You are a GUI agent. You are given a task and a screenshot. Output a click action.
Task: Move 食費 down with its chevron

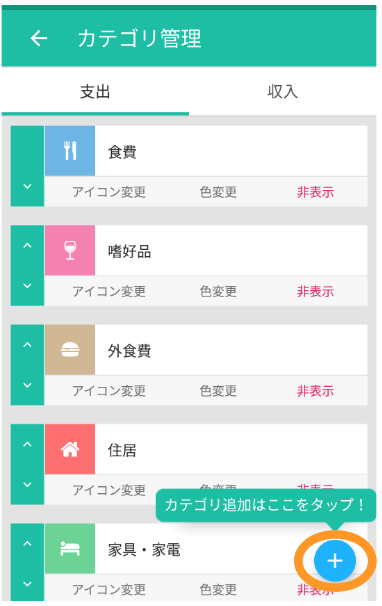(x=27, y=186)
